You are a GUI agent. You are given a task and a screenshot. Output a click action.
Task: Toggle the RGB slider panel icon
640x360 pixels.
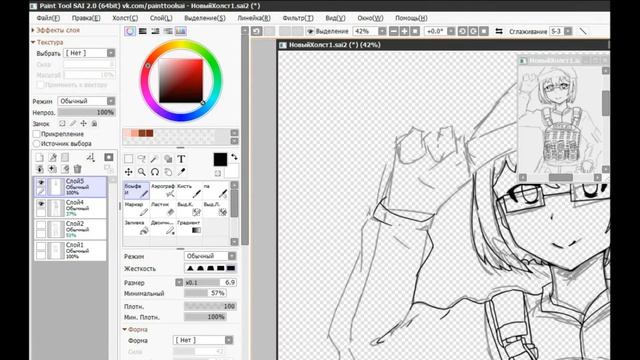pyautogui.click(x=142, y=31)
